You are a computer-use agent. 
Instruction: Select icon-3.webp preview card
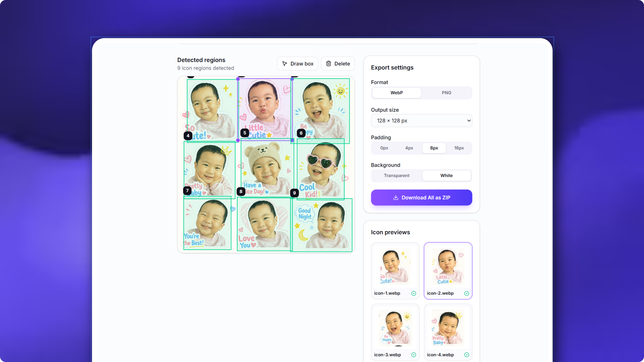395,332
